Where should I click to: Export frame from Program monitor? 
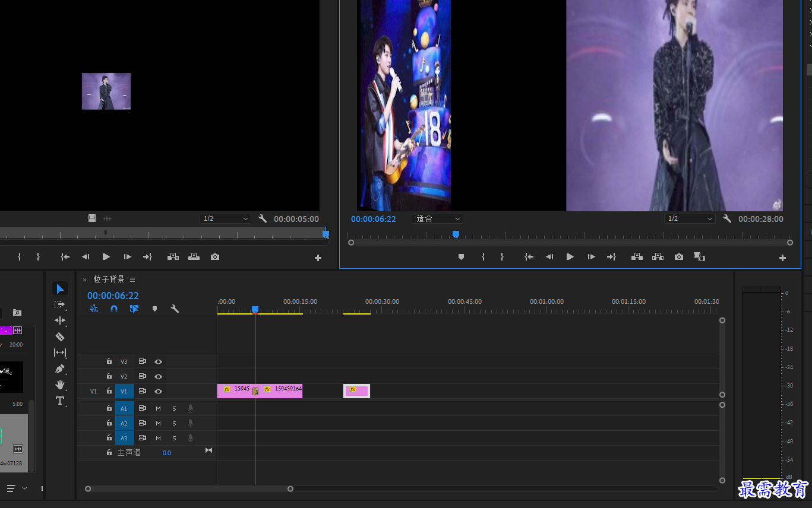pyautogui.click(x=678, y=257)
